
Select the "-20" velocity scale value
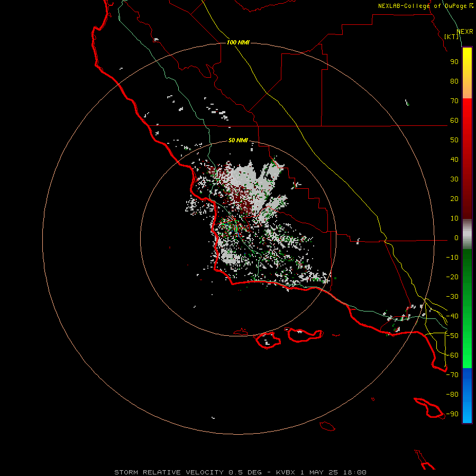(452, 277)
